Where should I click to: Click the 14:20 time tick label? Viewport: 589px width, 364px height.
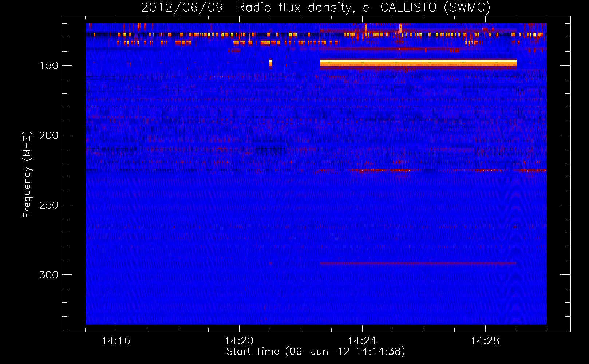[239, 341]
